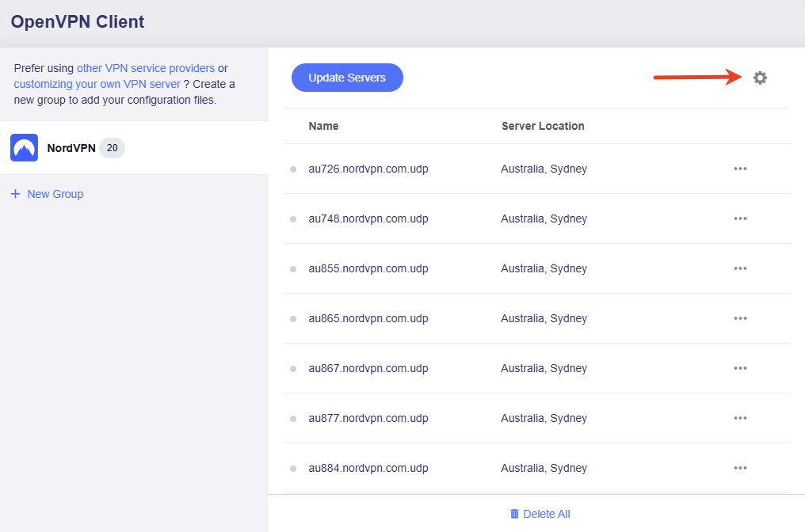Click the status dot for au748.nordvpn.com.udp

point(293,219)
